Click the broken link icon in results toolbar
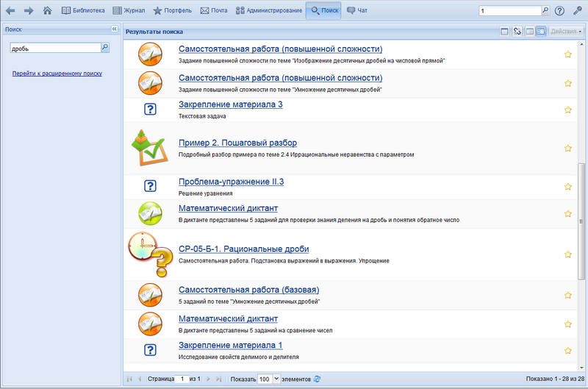 tap(517, 32)
